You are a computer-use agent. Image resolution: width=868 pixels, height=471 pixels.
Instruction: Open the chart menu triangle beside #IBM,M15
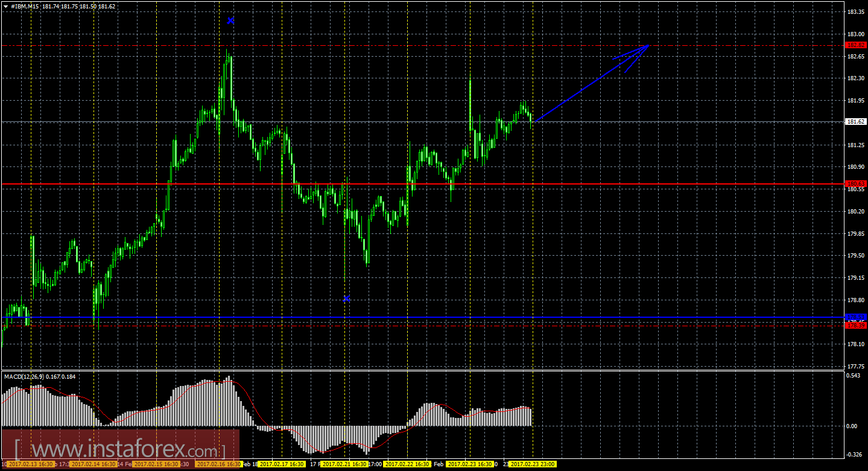click(5, 5)
